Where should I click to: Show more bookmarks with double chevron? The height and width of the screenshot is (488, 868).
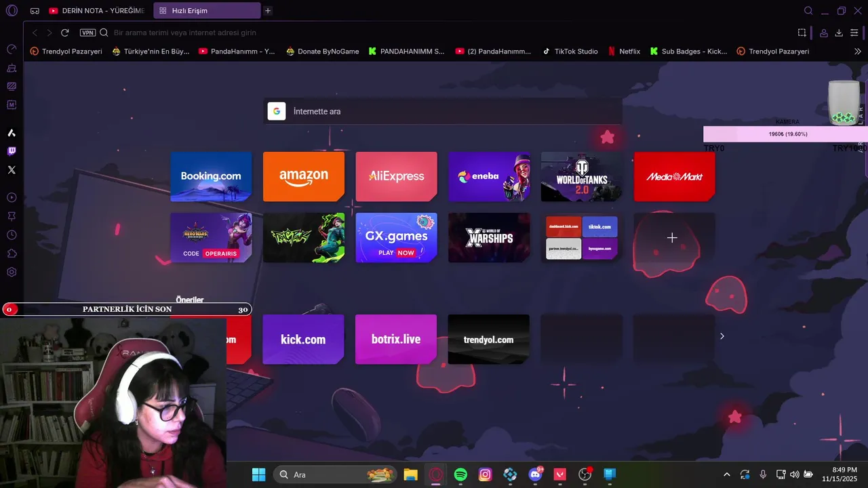(857, 51)
